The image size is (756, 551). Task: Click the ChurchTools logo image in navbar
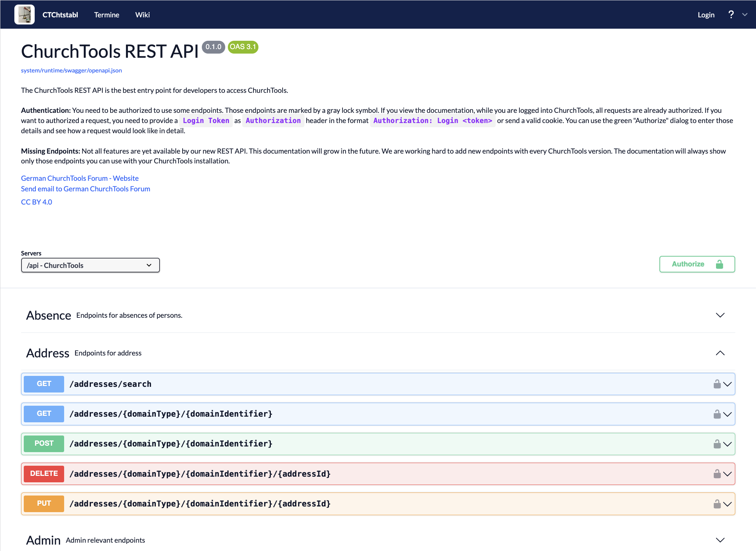[25, 15]
